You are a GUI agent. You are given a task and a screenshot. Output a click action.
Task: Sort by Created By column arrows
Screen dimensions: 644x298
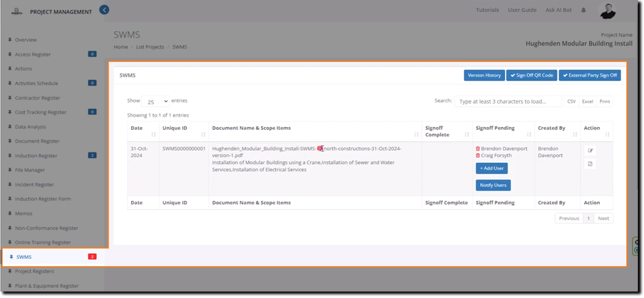(x=575, y=134)
